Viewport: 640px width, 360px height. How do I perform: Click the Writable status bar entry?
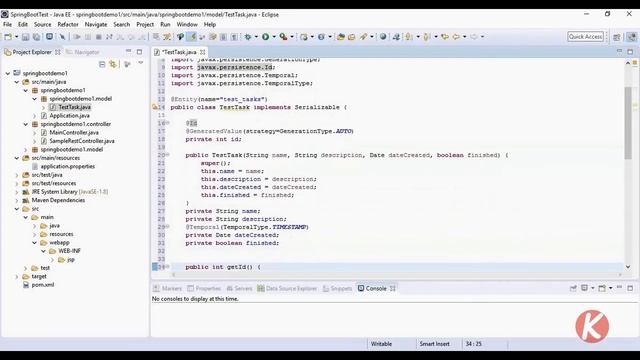tap(381, 344)
